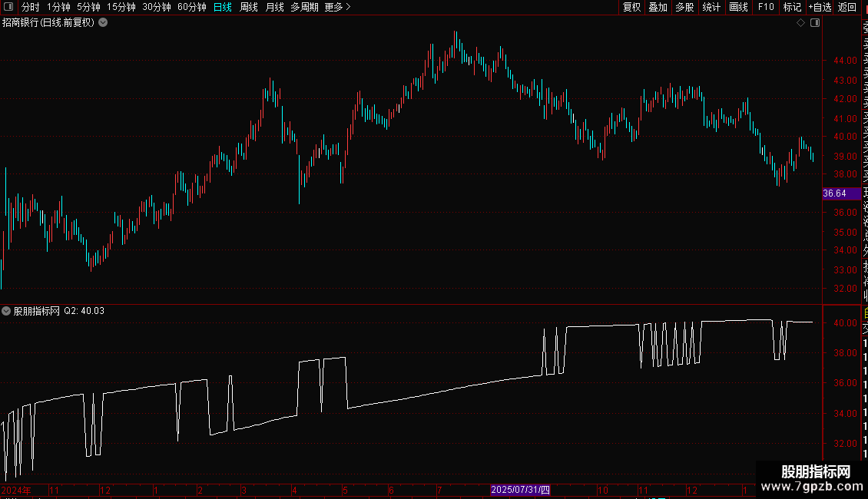Select the 15分钟 period tab

point(121,7)
